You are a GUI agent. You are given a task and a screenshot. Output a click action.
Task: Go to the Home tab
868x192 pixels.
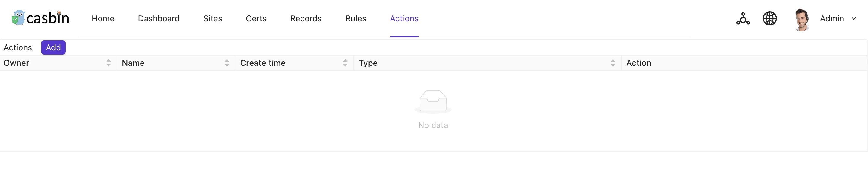[103, 19]
